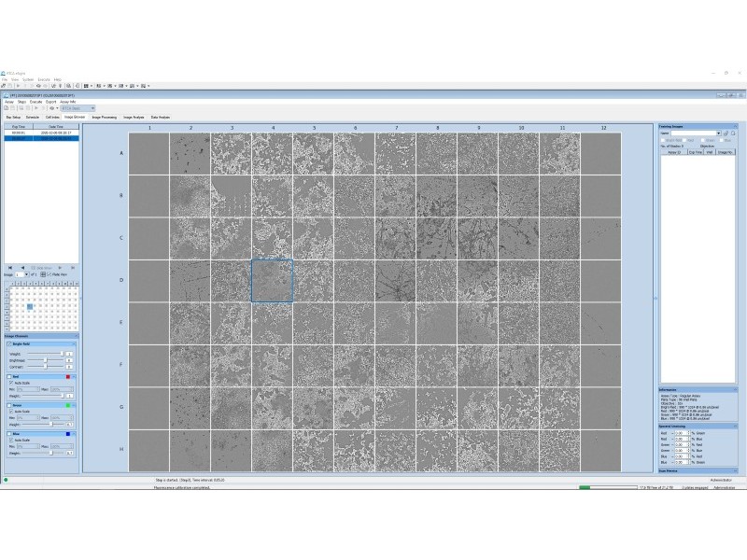This screenshot has height=560, width=747.
Task: Select the highlighted well in mini plate map
Action: coord(30,307)
